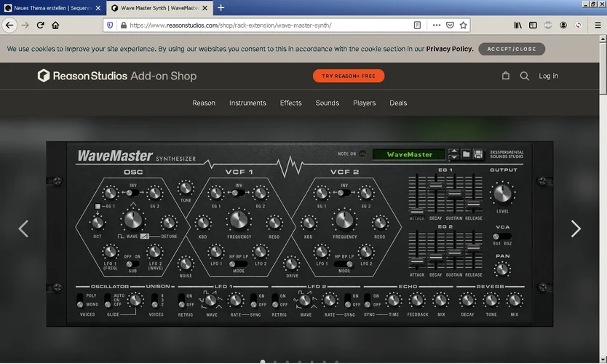This screenshot has width=607, height=364.
Task: Toggle VCF 2 INV switch
Action: pos(344,192)
